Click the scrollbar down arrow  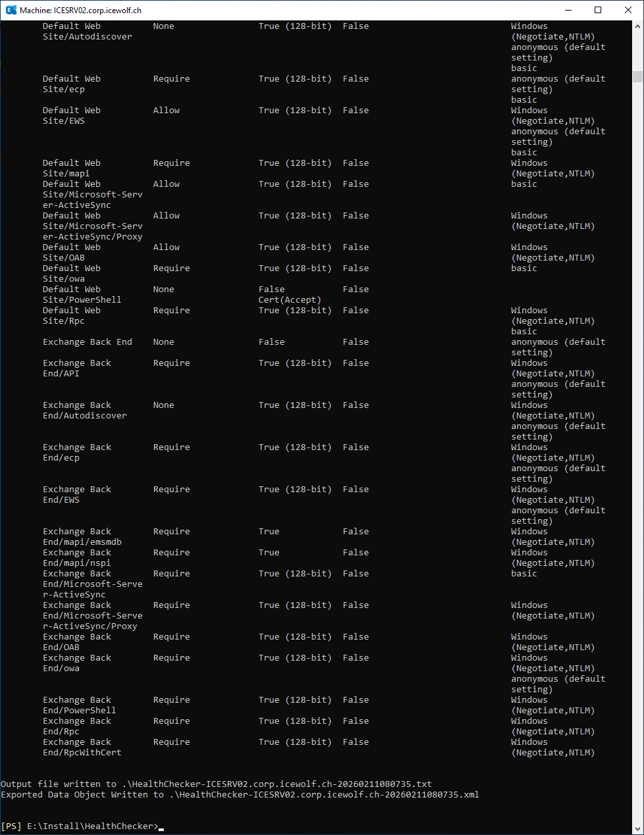pyautogui.click(x=637, y=829)
